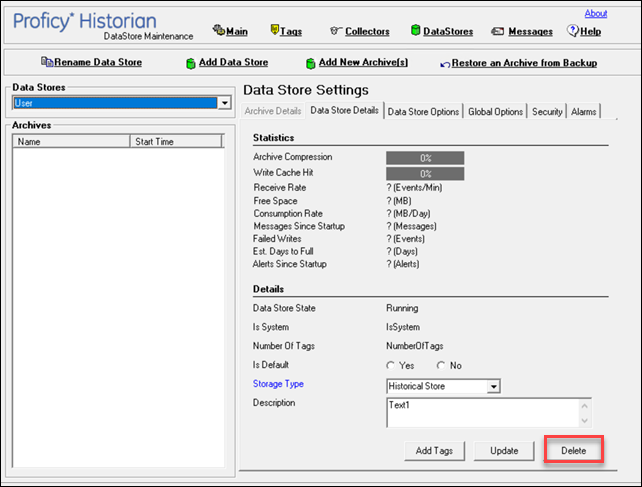Click the Add Tags button
The image size is (642, 487).
[x=434, y=451]
